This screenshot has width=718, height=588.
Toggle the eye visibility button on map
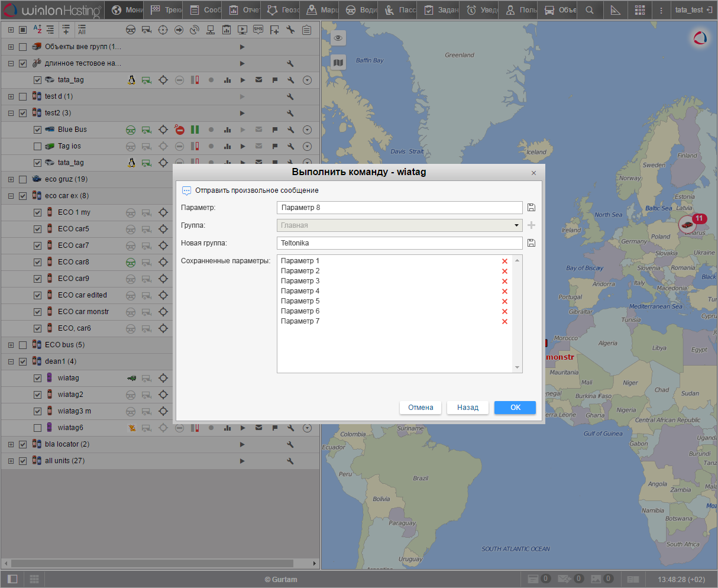(338, 38)
